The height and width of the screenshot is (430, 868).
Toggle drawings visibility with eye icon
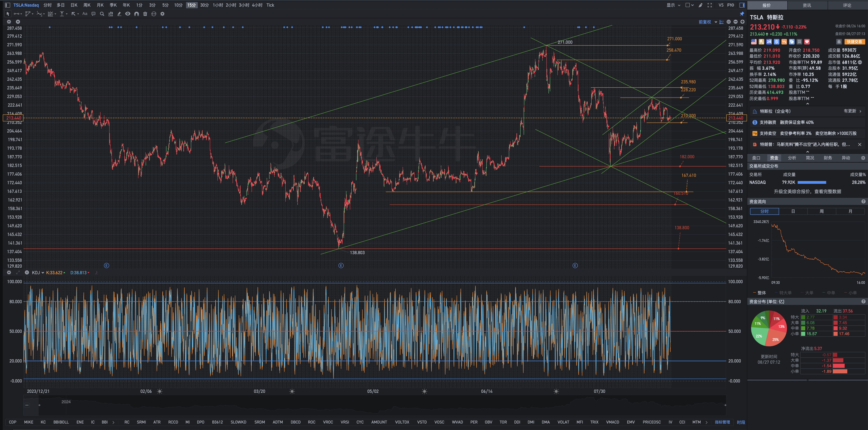(x=128, y=14)
